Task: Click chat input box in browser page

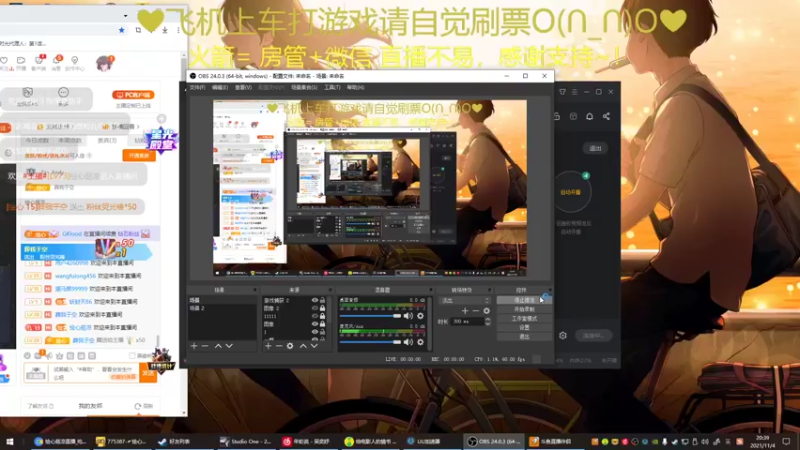Action: coord(94,373)
